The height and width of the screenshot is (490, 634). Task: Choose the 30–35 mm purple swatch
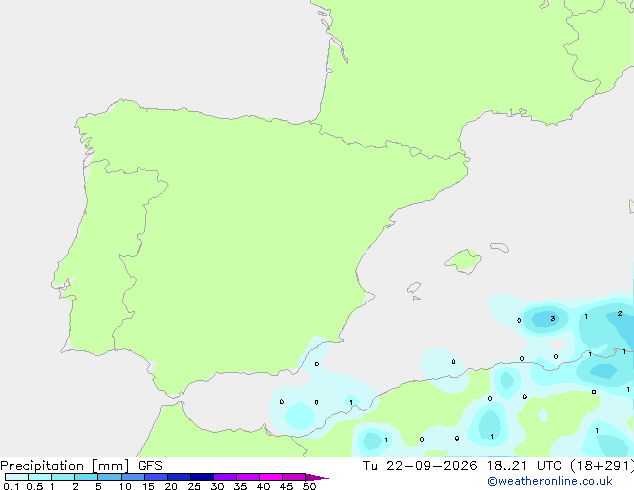[x=225, y=477]
